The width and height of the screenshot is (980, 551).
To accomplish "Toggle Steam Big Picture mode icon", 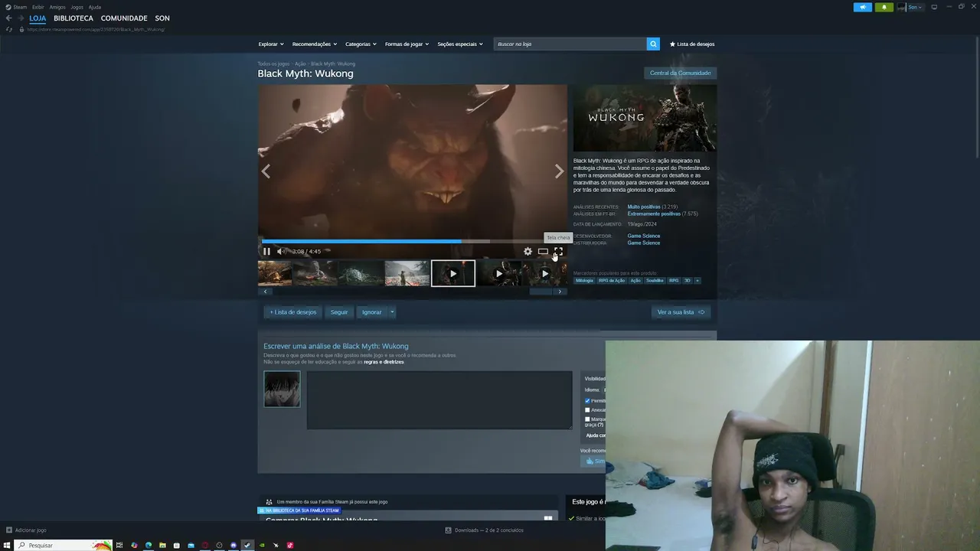I will (934, 7).
